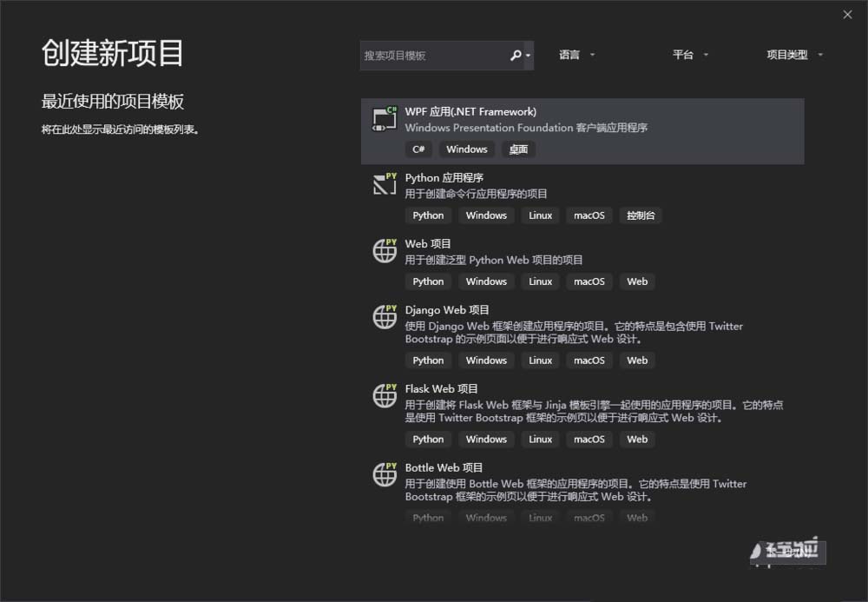
Task: Click 将在此处显示最近访问的模板列表 text
Action: pyautogui.click(x=120, y=129)
